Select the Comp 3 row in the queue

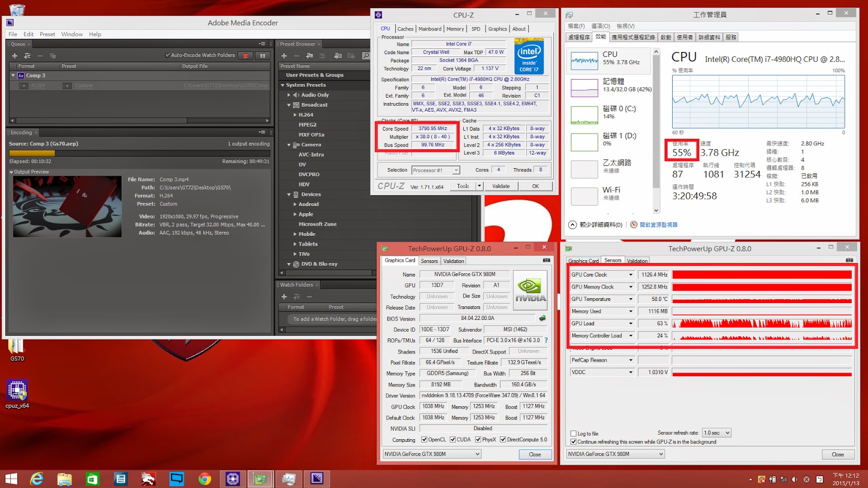pos(139,75)
